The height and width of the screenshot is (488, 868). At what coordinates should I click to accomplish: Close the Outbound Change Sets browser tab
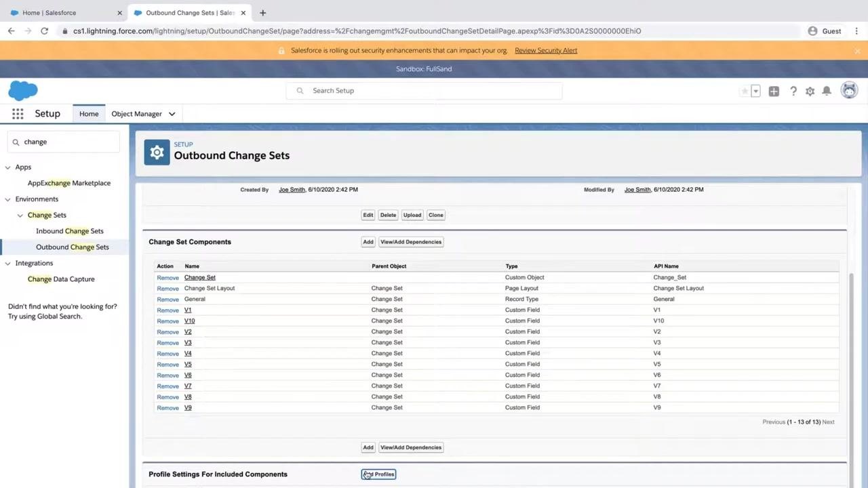click(x=243, y=12)
